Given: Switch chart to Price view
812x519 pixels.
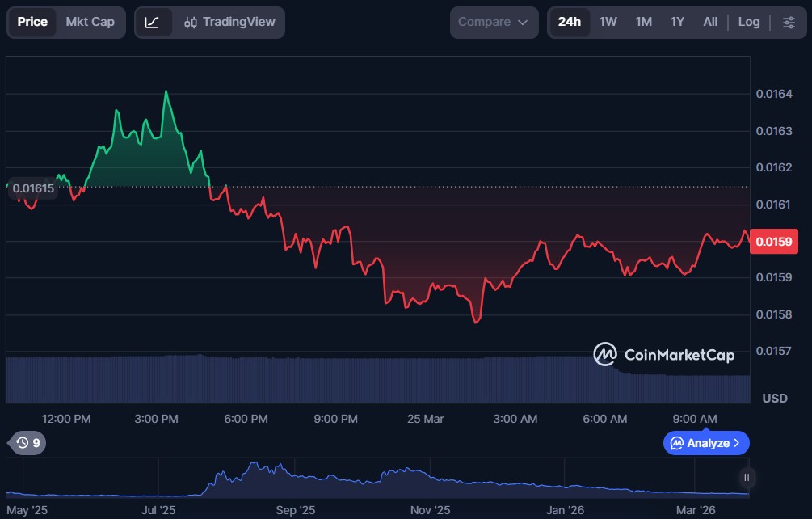Looking at the screenshot, I should click(32, 22).
